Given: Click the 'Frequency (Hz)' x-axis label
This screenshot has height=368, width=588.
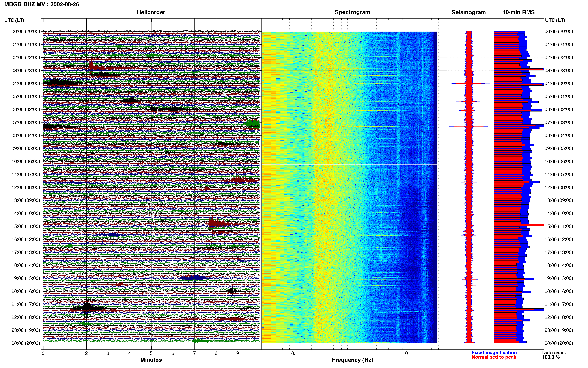Looking at the screenshot, I should [x=352, y=360].
